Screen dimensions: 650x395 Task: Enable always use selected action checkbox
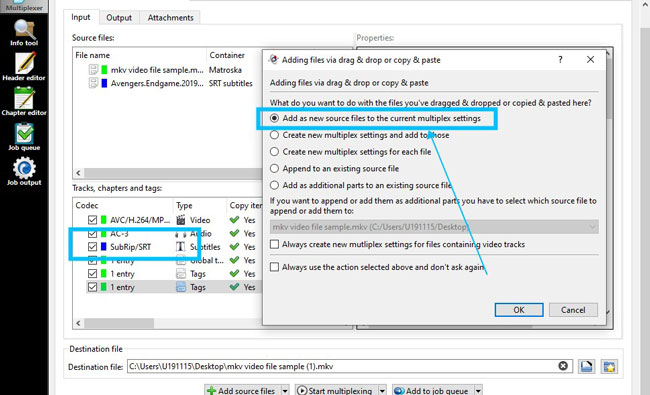[274, 267]
